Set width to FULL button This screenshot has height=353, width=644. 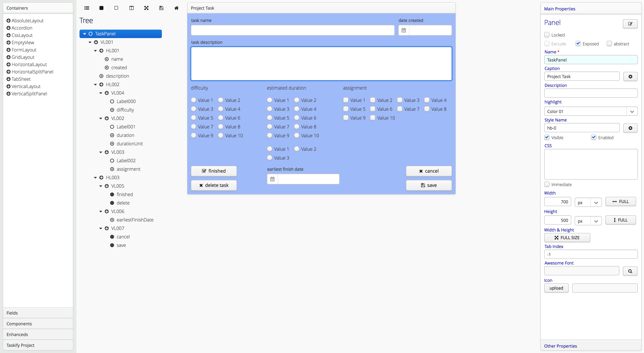click(x=621, y=201)
